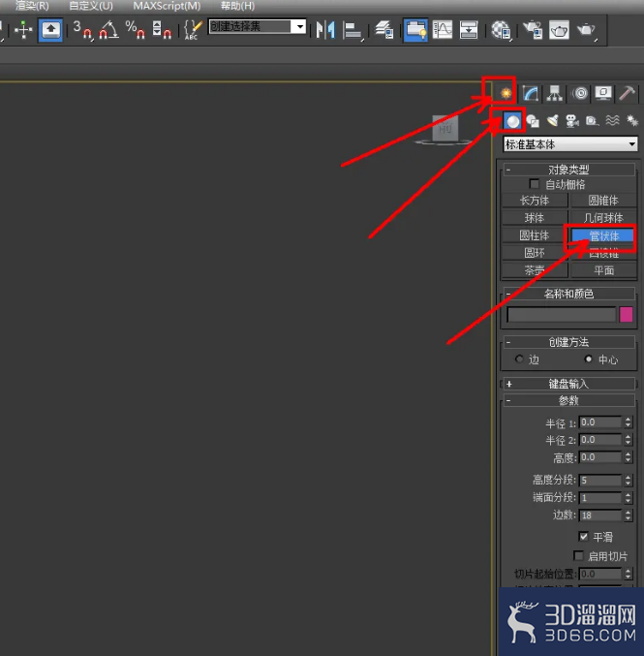Click the 球体 button
The image size is (644, 656).
click(x=535, y=218)
